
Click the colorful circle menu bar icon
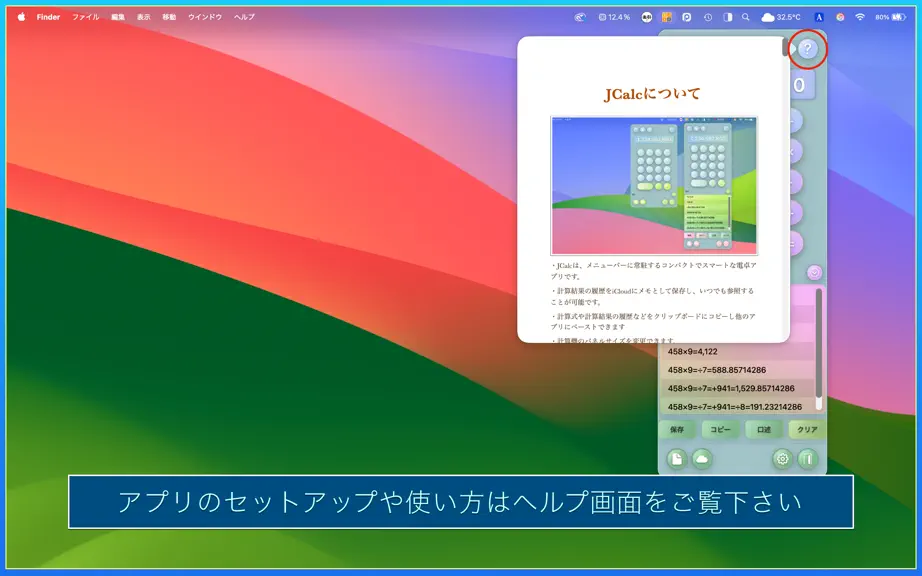840,17
